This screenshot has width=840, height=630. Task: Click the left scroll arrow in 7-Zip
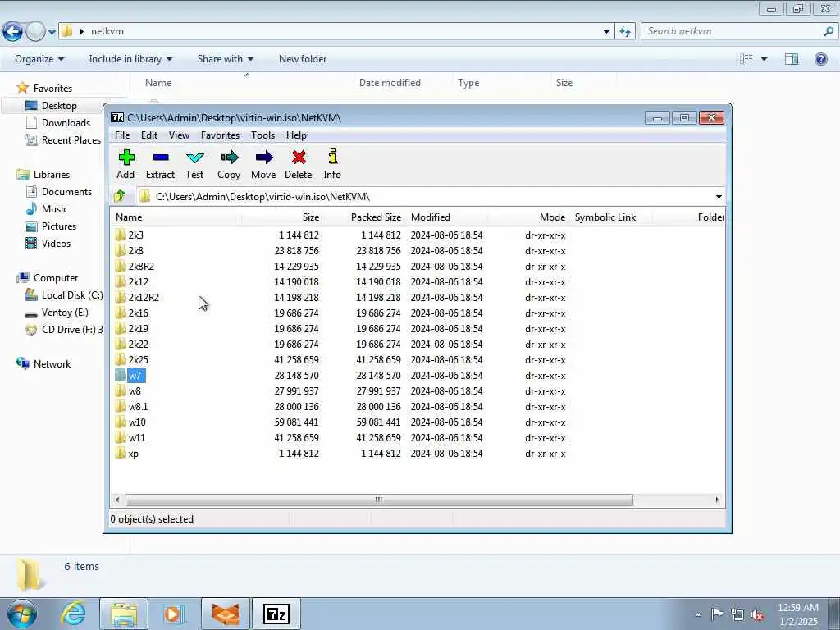click(116, 500)
